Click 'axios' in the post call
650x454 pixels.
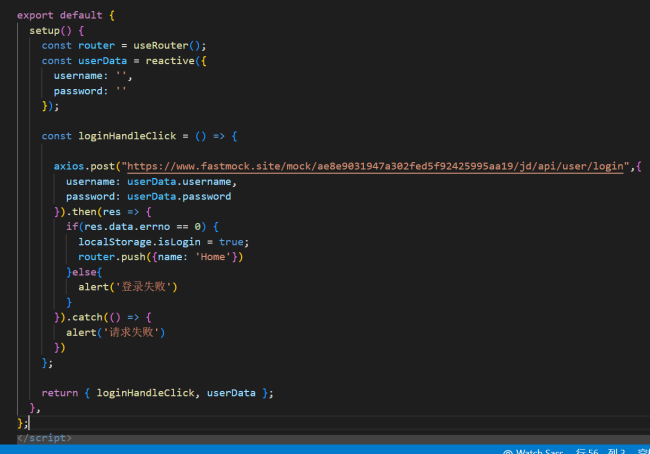[69, 167]
